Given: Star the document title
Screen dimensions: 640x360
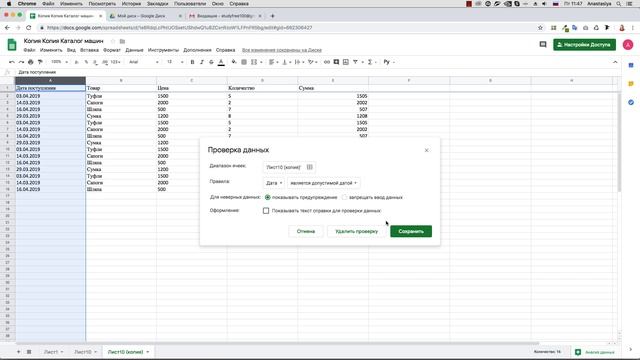Looking at the screenshot, I should pos(113,41).
